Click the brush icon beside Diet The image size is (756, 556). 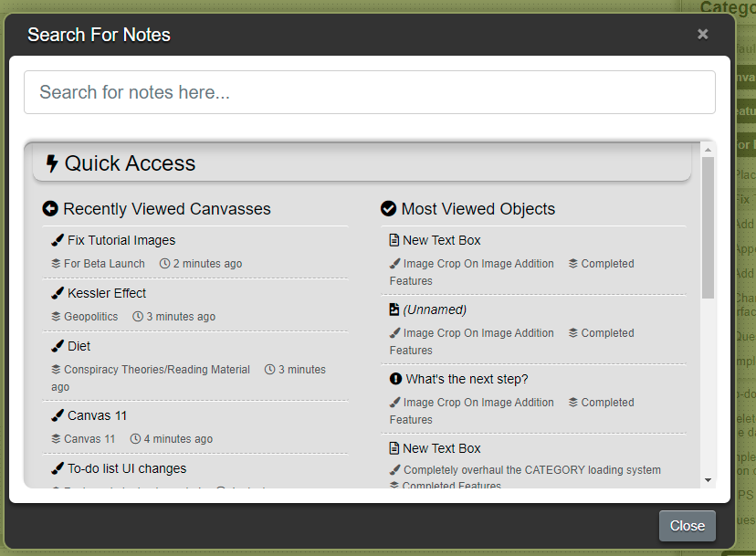click(58, 346)
